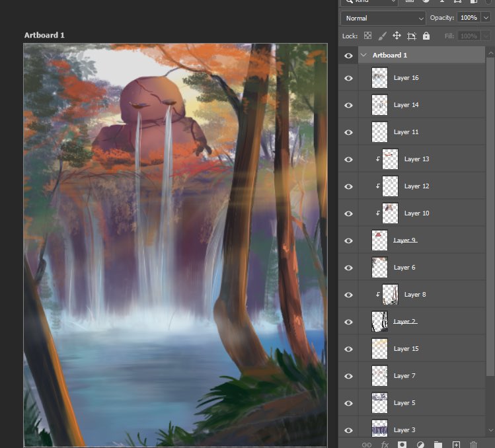This screenshot has width=495, height=448.
Task: Click the layers panel vertical scrollbar
Action: point(490,216)
